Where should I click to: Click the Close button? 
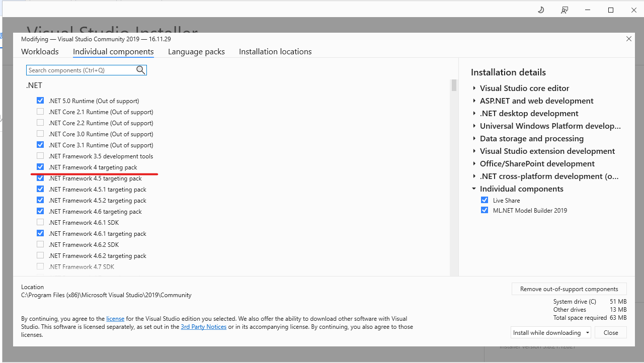[611, 333]
